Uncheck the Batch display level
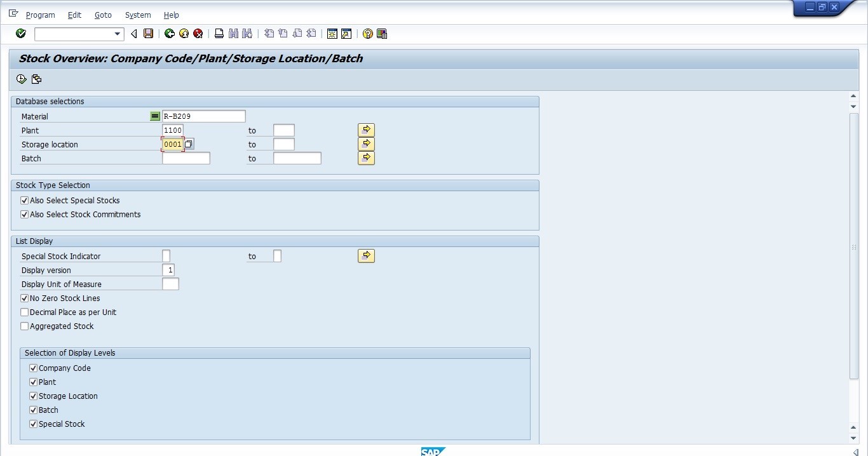The image size is (868, 456). (32, 410)
